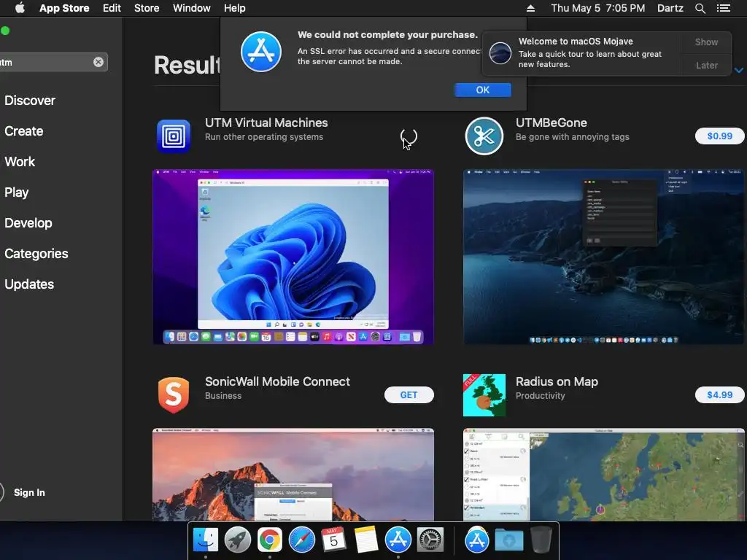
Task: Click GET for SonicWall Mobile Connect
Action: pyautogui.click(x=409, y=394)
